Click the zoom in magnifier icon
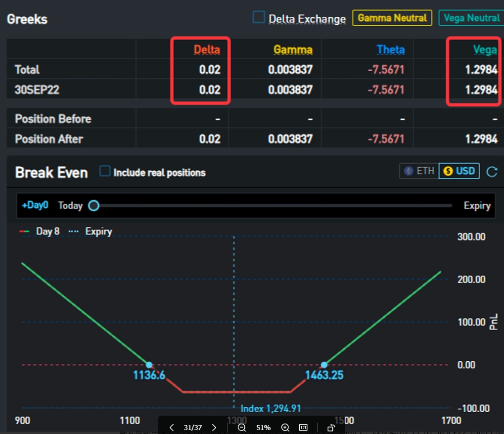 285,428
